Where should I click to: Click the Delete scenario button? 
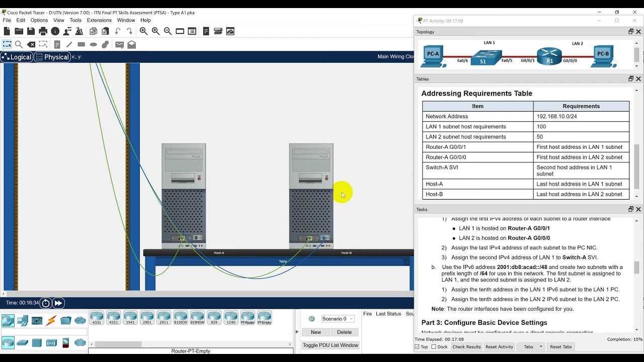345,332
